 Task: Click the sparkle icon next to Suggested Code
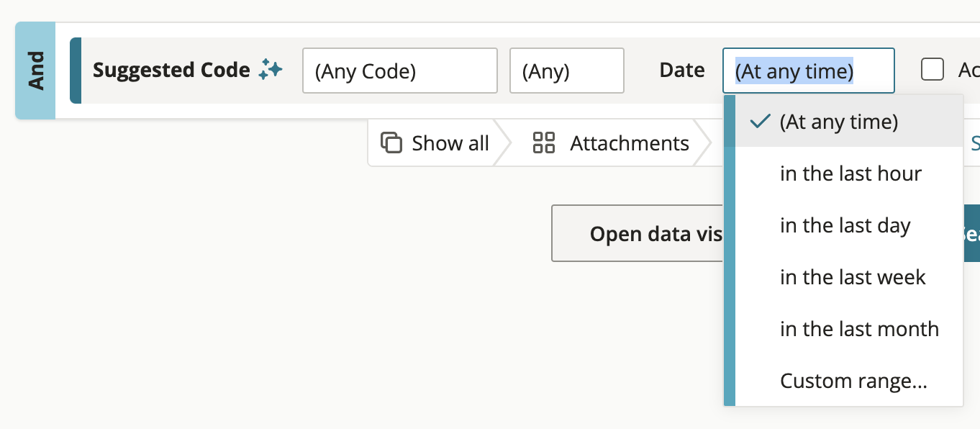point(271,70)
